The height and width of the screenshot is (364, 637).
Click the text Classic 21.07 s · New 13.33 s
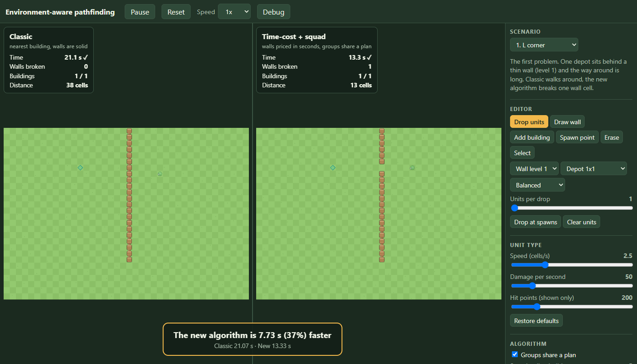(x=253, y=346)
